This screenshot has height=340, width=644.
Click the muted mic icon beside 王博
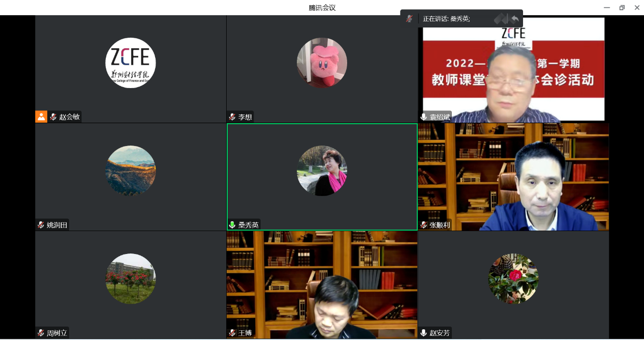[x=232, y=333]
